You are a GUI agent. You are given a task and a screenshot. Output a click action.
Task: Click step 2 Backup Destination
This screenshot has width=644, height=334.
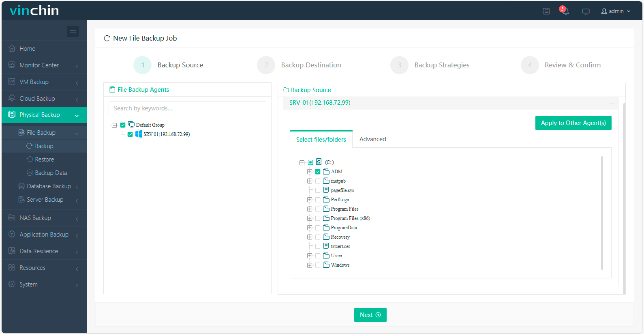click(300, 65)
